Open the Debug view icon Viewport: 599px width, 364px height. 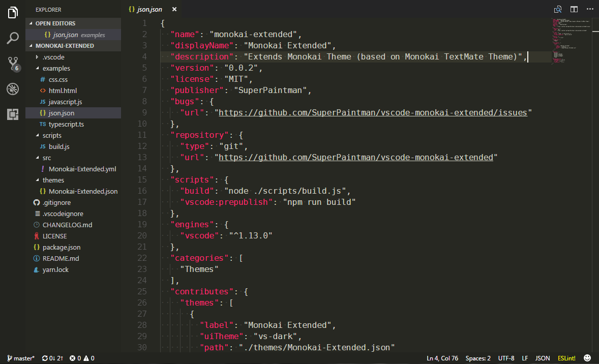[x=13, y=89]
